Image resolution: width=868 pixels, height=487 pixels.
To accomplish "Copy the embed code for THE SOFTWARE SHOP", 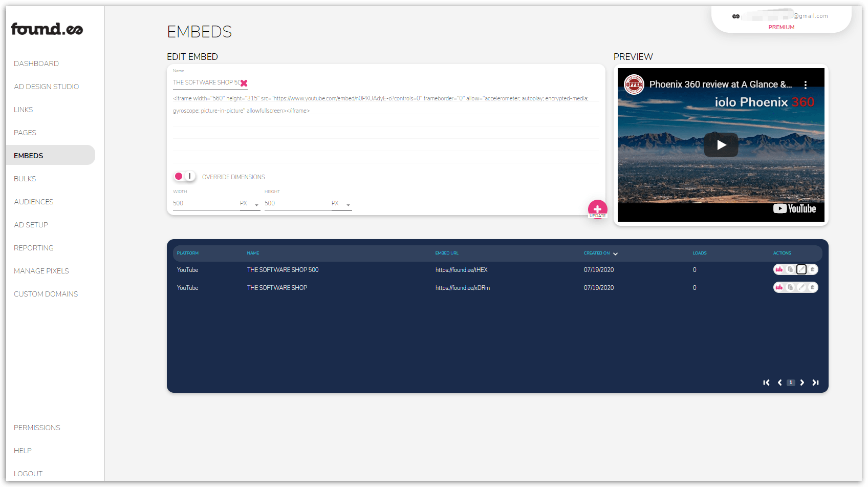I will (x=791, y=287).
